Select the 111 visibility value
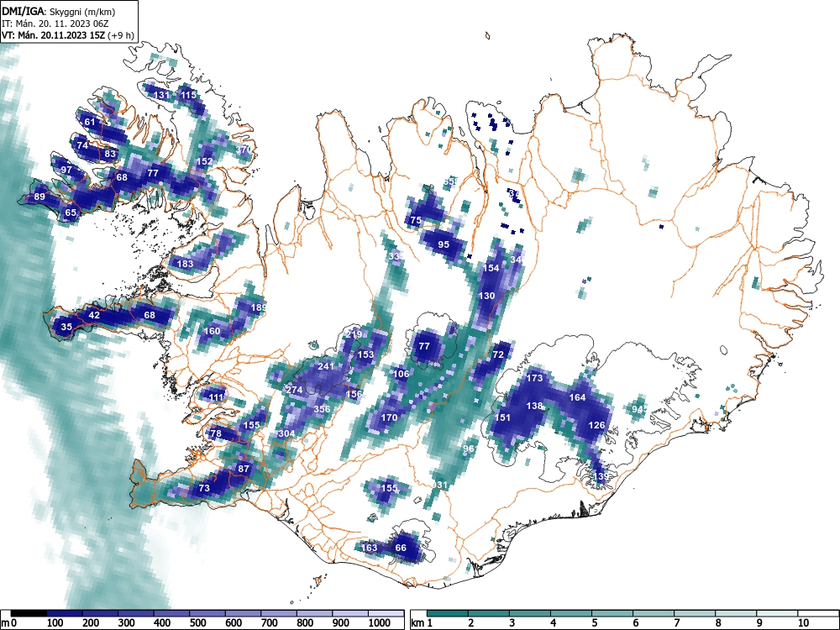Viewport: 840px width, 630px height. 217,397
